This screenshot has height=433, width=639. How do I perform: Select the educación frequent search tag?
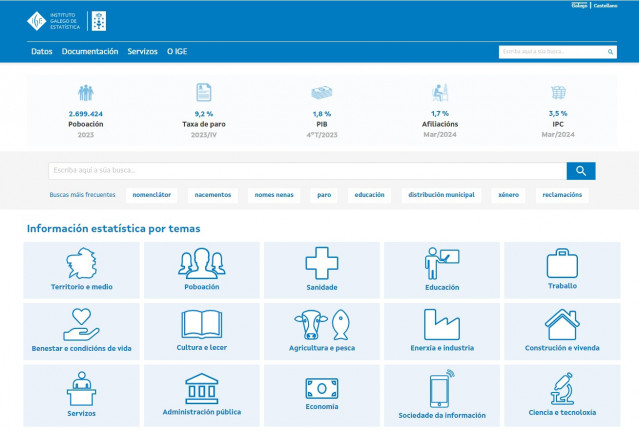369,195
